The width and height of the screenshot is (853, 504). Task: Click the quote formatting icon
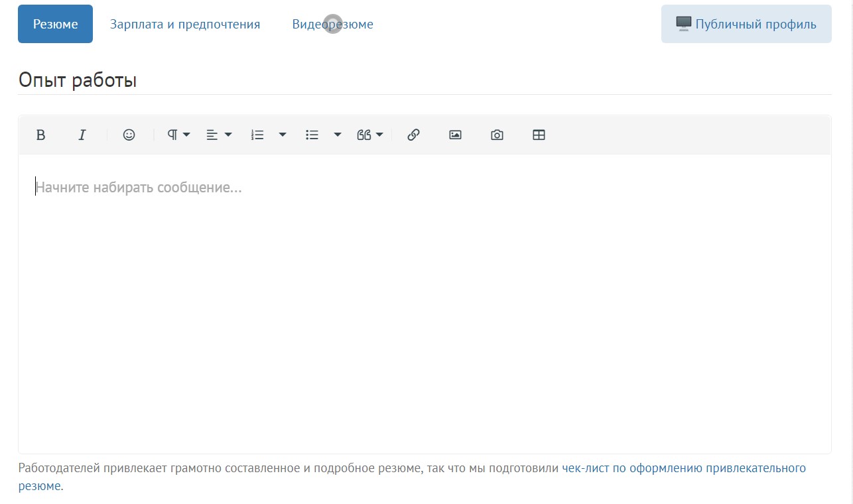coord(363,135)
